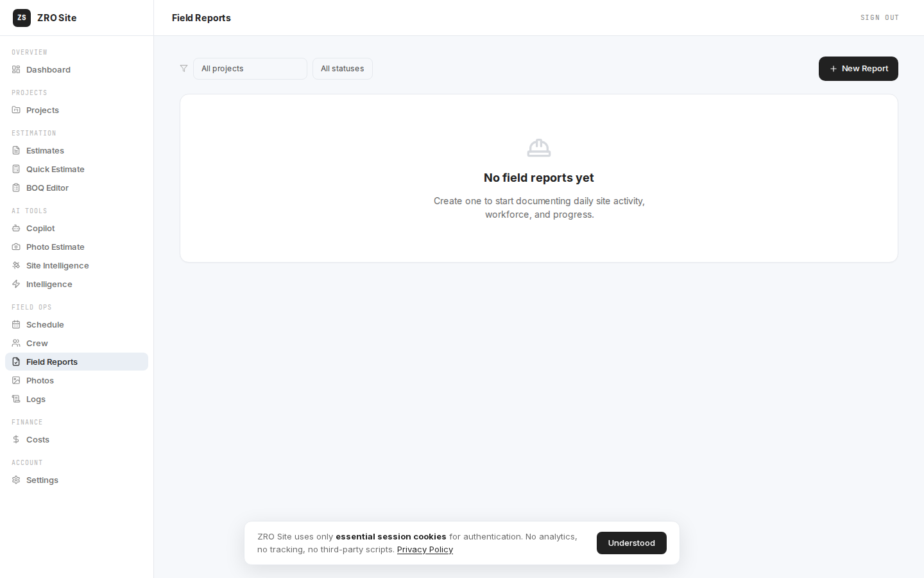924x578 pixels.
Task: Select the Field Reports sidebar item
Action: [x=76, y=362]
